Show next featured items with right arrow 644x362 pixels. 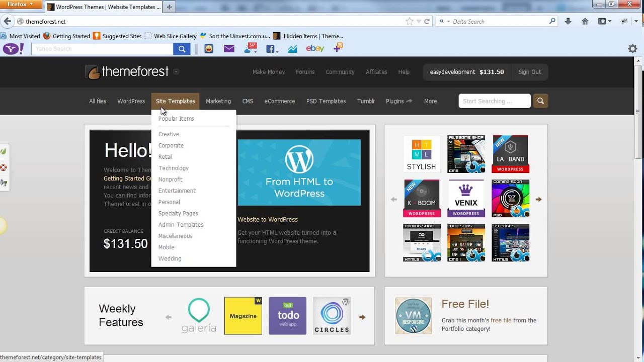(x=538, y=200)
